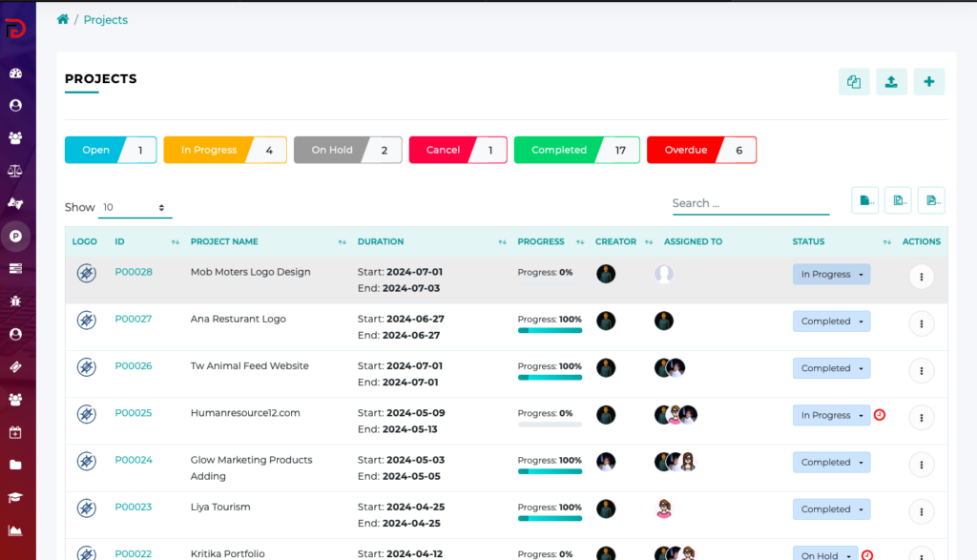Expand Completed status dropdown for Liya Tourism

[831, 509]
